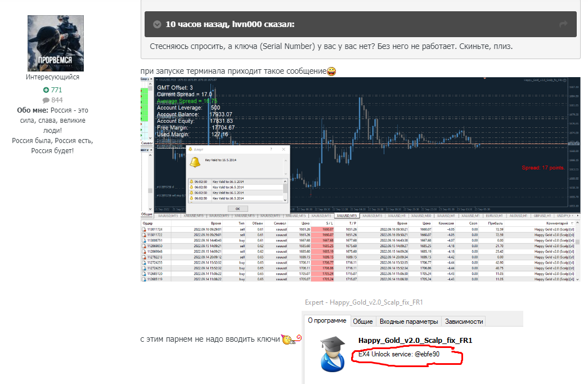The image size is (588, 384).
Task: Click the graduate expert icon in the Expert dialog
Action: click(x=333, y=354)
